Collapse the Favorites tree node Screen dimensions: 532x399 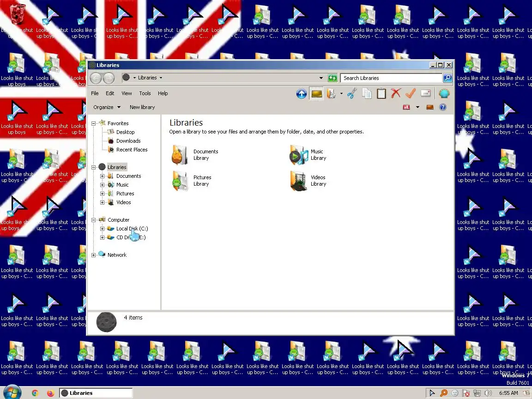tap(94, 123)
